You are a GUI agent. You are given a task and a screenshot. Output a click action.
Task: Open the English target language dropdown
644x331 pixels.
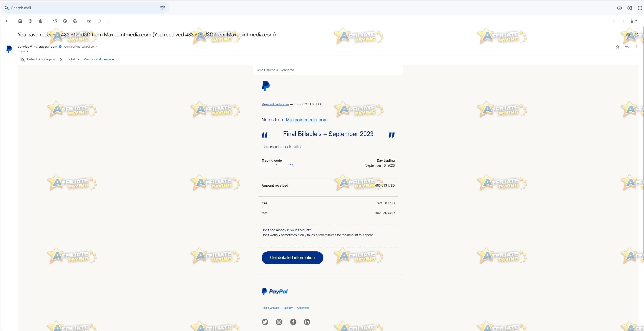click(x=72, y=59)
